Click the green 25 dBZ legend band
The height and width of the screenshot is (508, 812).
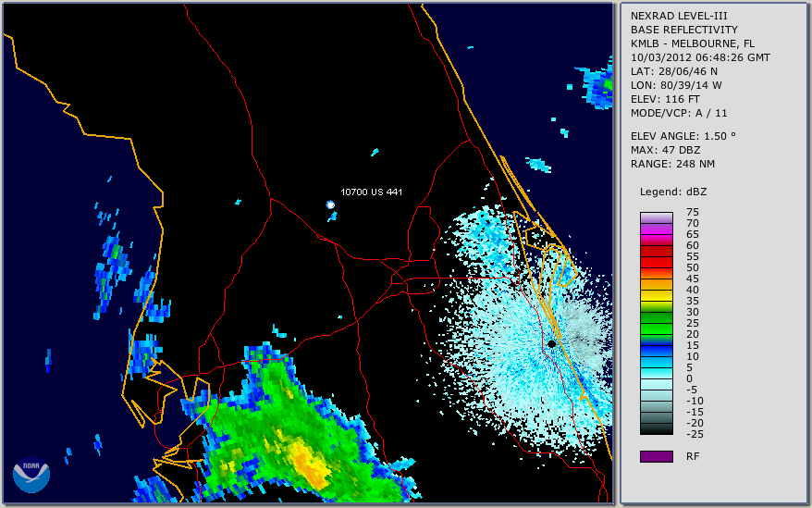[656, 317]
